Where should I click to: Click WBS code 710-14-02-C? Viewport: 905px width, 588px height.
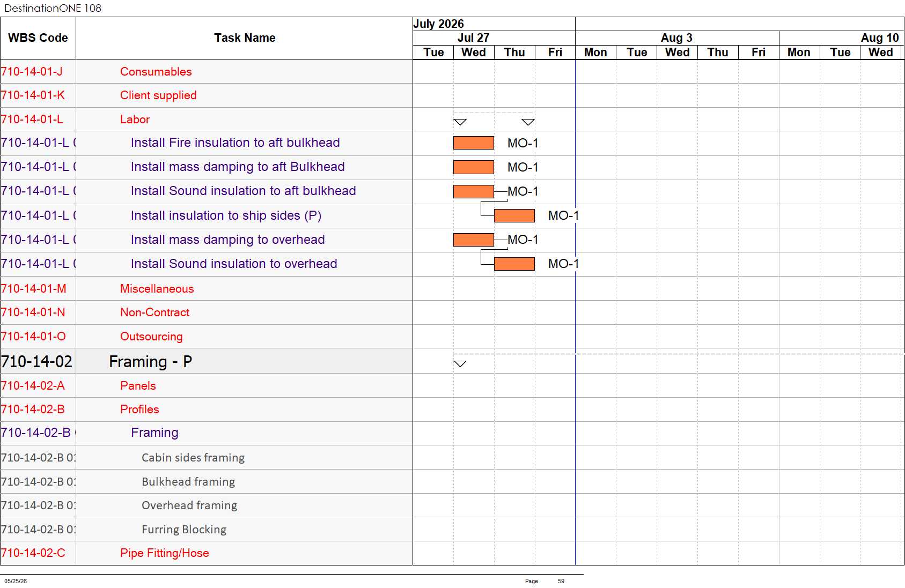pyautogui.click(x=33, y=553)
